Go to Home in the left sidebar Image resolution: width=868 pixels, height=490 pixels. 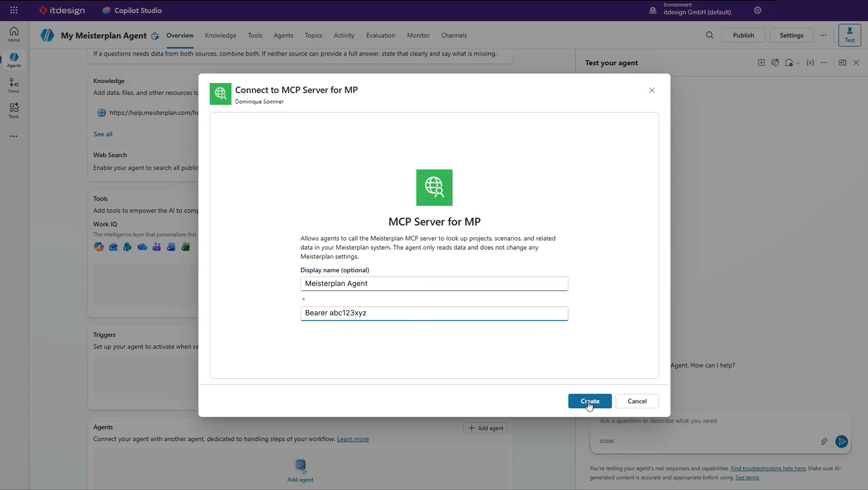14,34
